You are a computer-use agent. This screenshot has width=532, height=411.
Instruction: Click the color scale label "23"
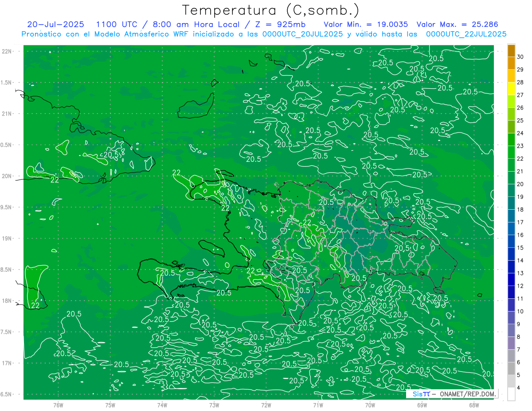(520, 146)
